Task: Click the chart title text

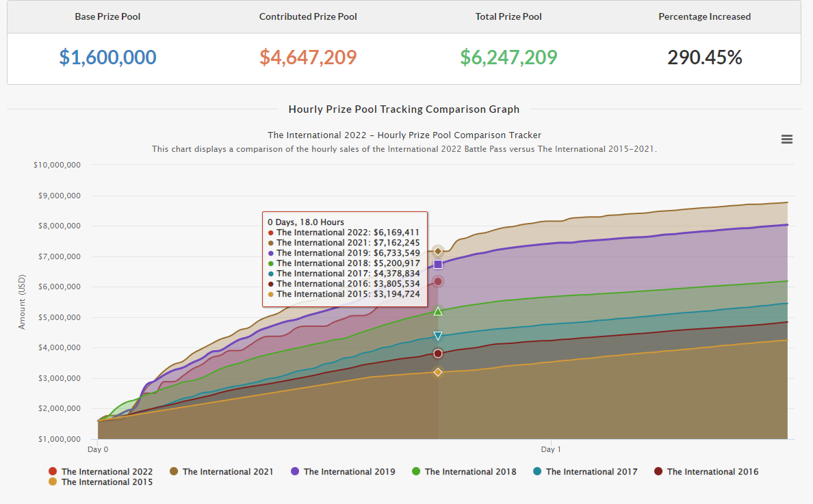Action: pos(404,135)
